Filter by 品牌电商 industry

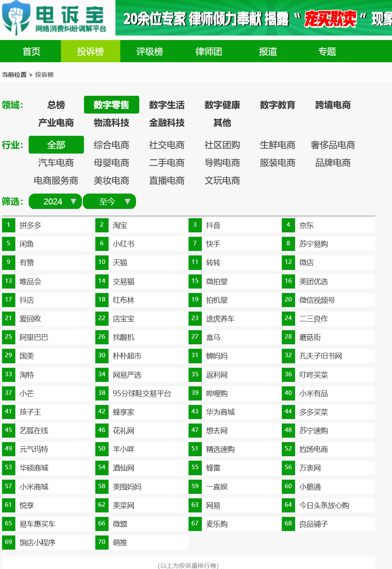coord(333,163)
